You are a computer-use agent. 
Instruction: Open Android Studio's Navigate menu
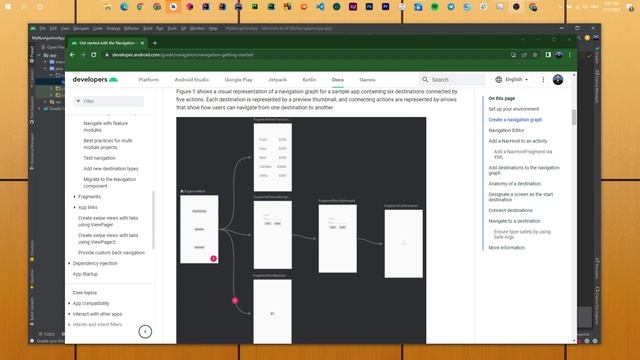81,29
